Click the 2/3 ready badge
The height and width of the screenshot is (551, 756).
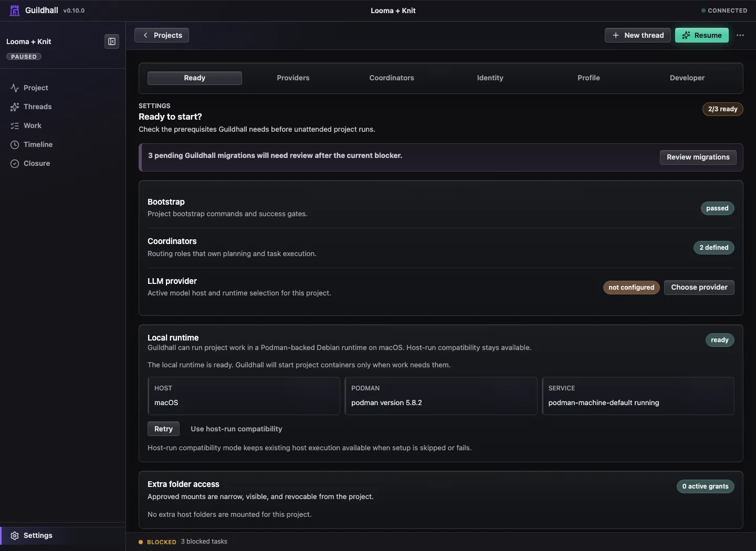click(x=723, y=109)
